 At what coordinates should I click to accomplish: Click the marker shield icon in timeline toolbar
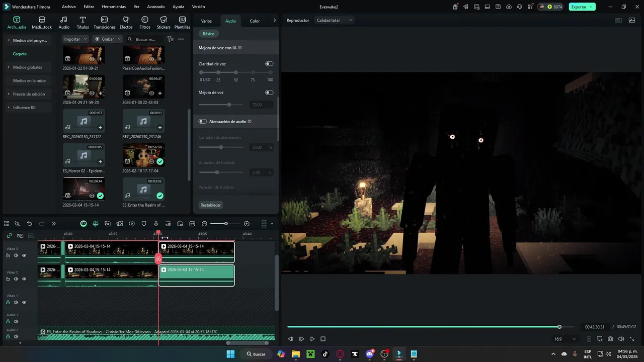144,224
